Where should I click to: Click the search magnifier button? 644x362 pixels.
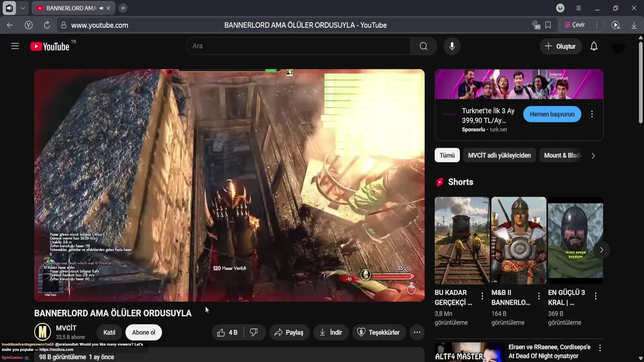[x=424, y=46]
